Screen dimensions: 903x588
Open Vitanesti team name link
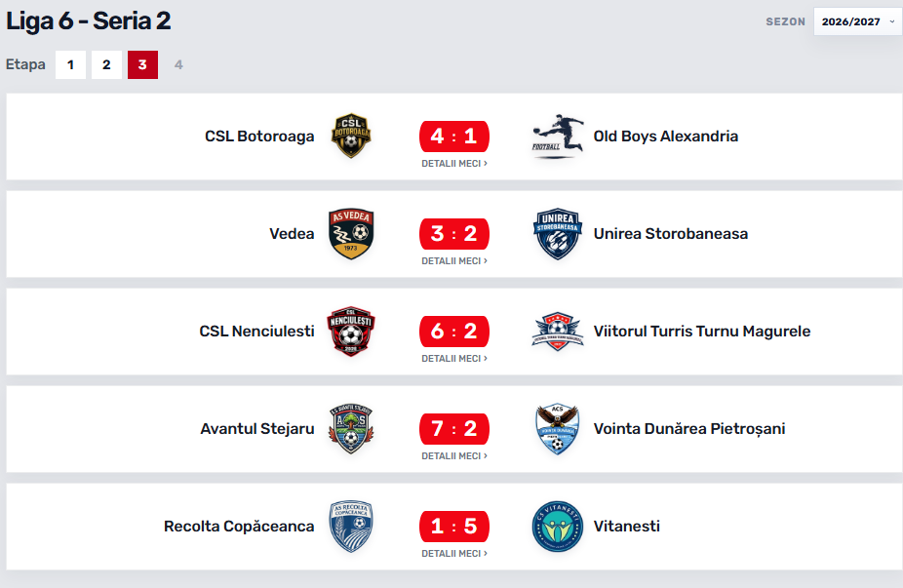tap(627, 527)
